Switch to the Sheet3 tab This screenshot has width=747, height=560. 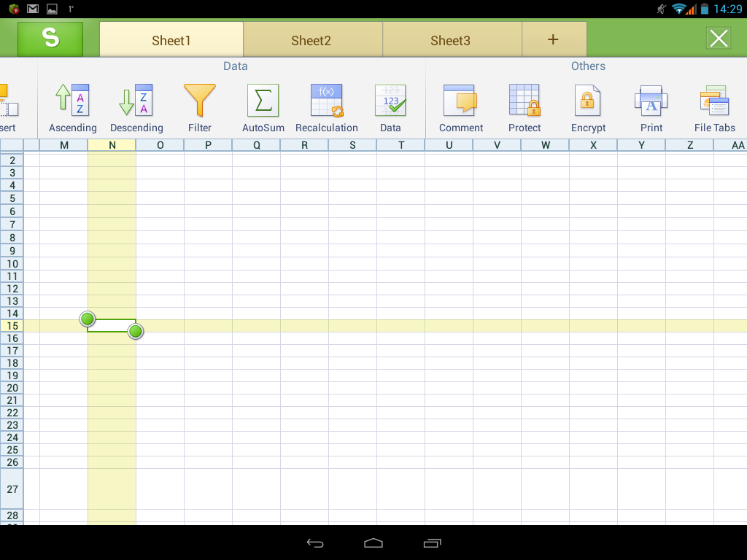coord(450,40)
